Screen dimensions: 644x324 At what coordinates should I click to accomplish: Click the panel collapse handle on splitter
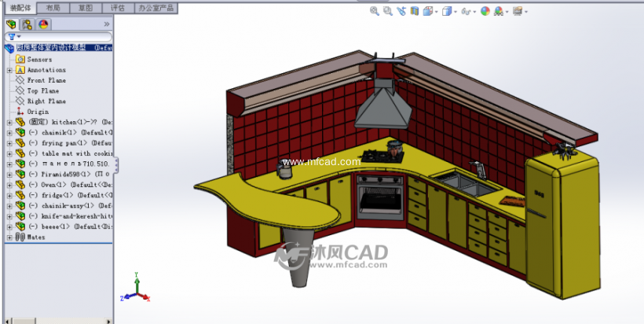coord(116,165)
